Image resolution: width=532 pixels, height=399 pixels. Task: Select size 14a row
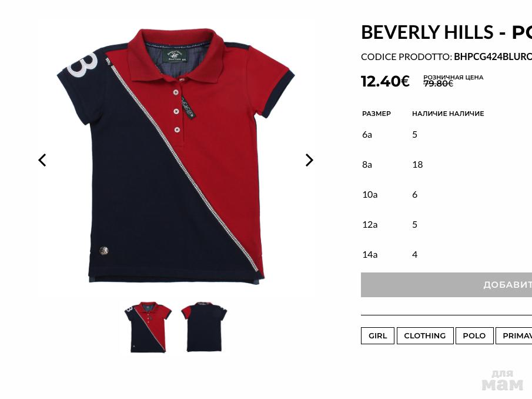pyautogui.click(x=447, y=254)
